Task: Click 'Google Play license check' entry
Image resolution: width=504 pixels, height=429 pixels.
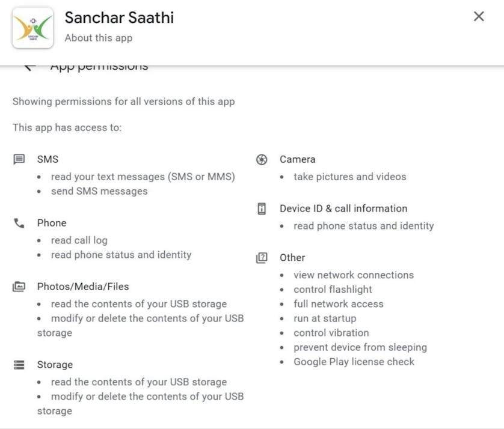Action: tap(354, 362)
